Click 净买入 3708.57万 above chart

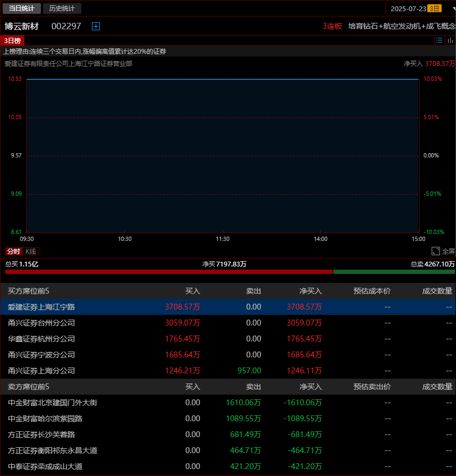point(429,63)
